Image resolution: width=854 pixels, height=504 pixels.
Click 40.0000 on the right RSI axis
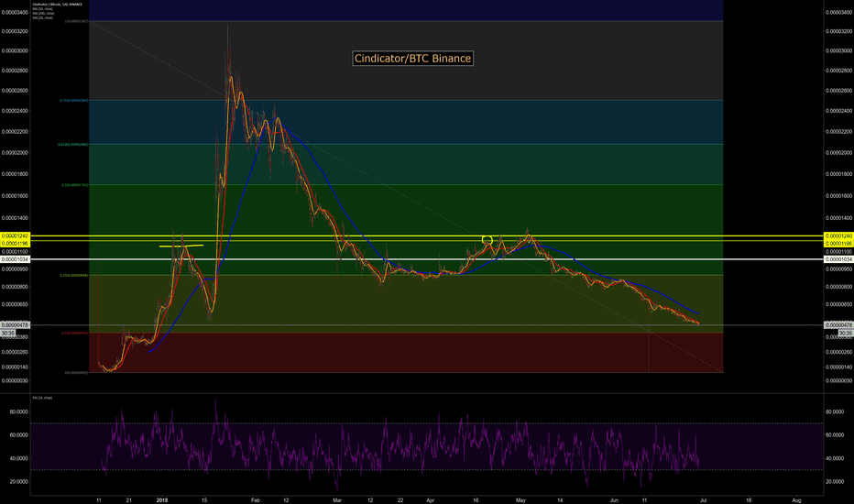click(x=835, y=458)
